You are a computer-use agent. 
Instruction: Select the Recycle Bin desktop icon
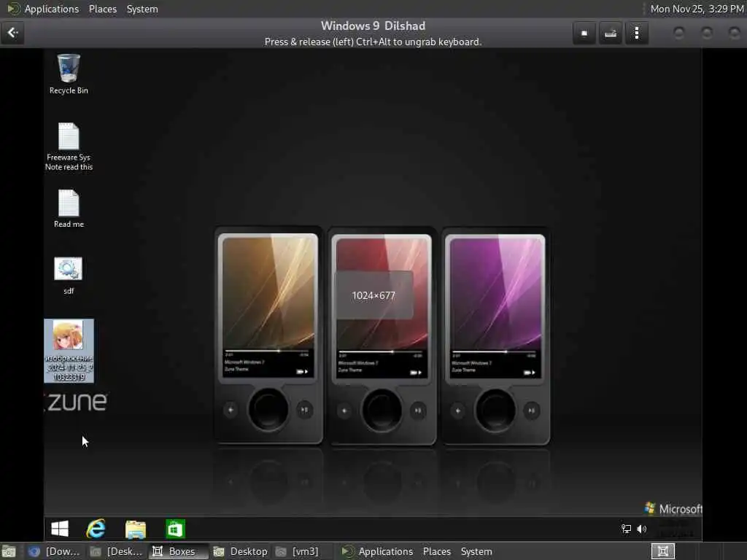pyautogui.click(x=69, y=74)
